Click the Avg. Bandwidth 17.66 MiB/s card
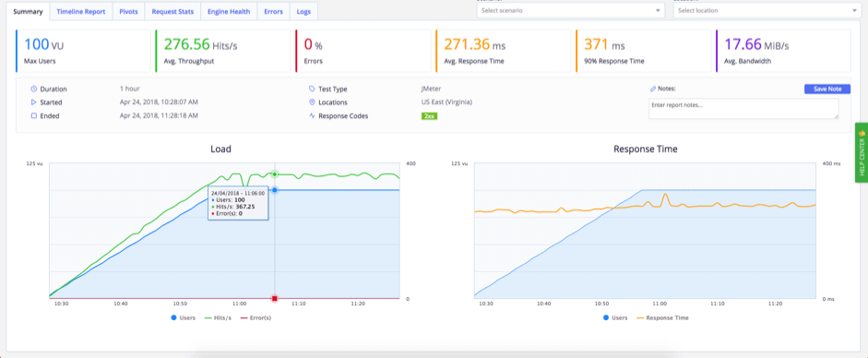Image resolution: width=868 pixels, height=358 pixels. click(783, 51)
